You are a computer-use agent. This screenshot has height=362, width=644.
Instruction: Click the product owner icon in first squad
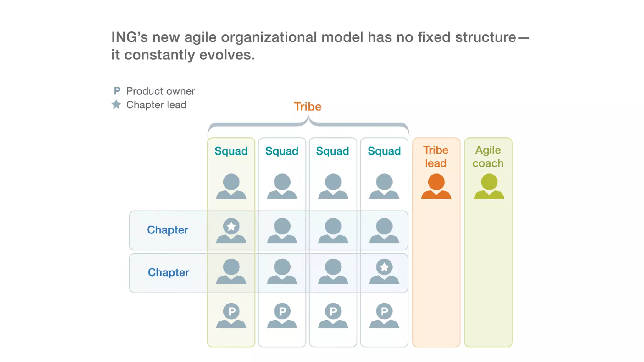pos(231,315)
